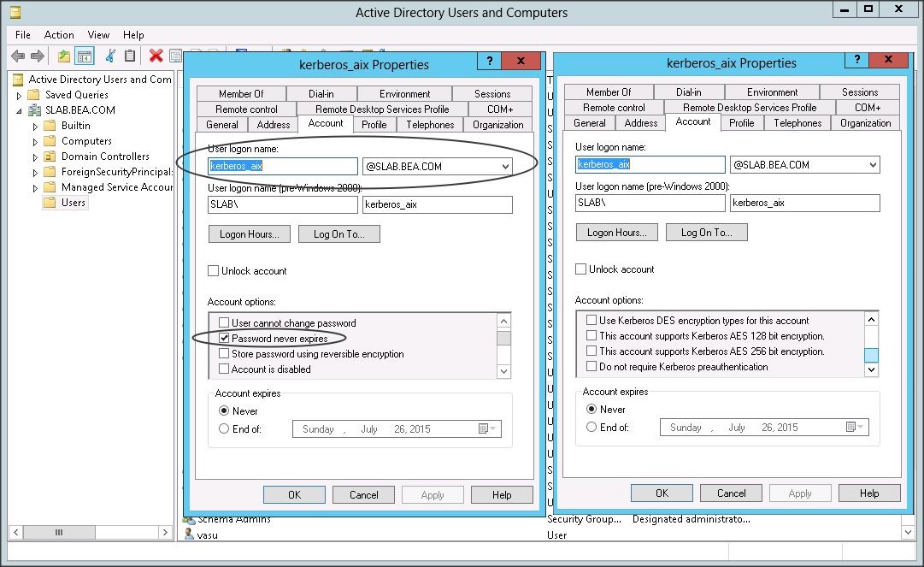Click the Up one level folder icon
Screen dimensions: 924x567
pos(63,56)
